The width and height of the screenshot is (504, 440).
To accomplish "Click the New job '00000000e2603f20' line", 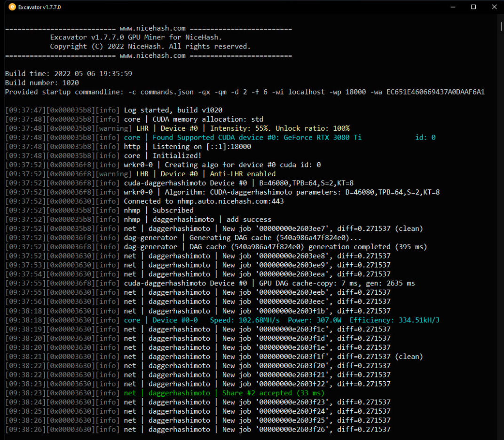I will click(197, 365).
